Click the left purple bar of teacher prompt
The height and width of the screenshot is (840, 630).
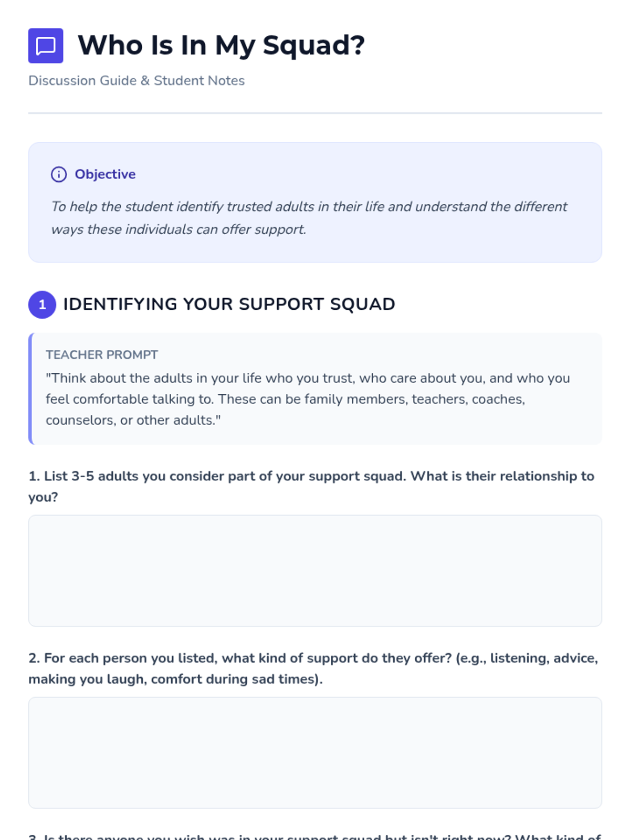point(30,388)
